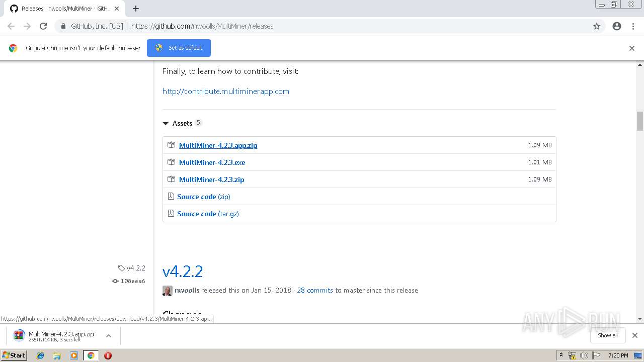Click the Chrome taskbar icon
The height and width of the screenshot is (362, 644).
point(91,355)
